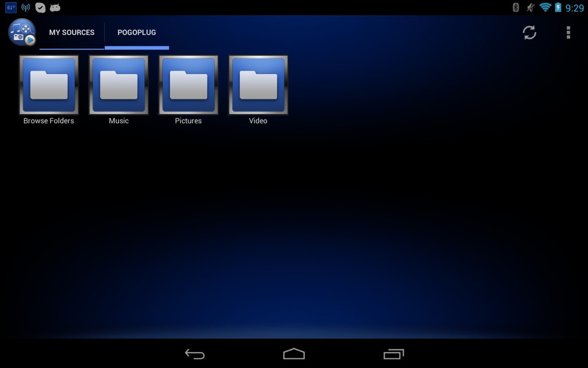Viewport: 588px width, 368px height.
Task: Switch to the MY SOURCES tab
Action: click(72, 32)
